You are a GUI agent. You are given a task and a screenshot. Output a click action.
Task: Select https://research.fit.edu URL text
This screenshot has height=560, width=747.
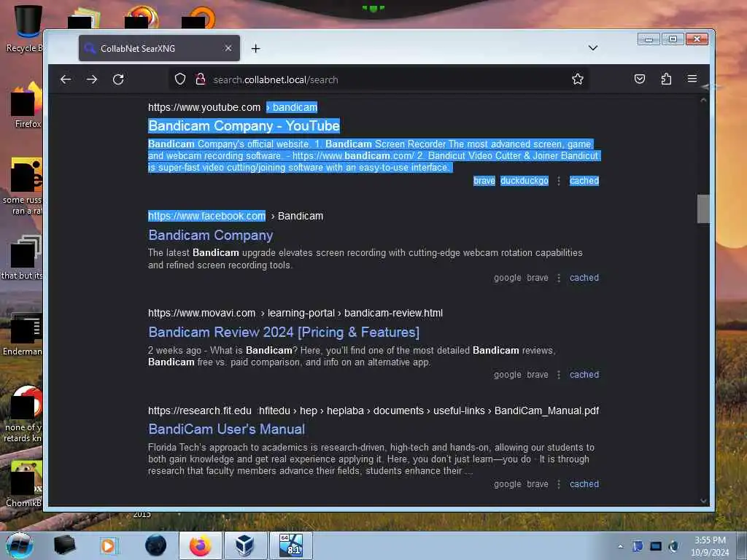[200, 411]
